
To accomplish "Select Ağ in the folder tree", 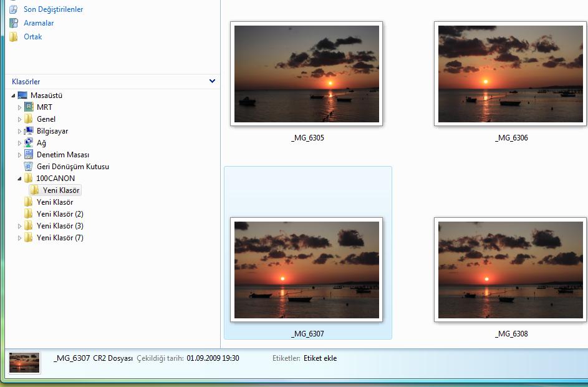I will [x=41, y=143].
